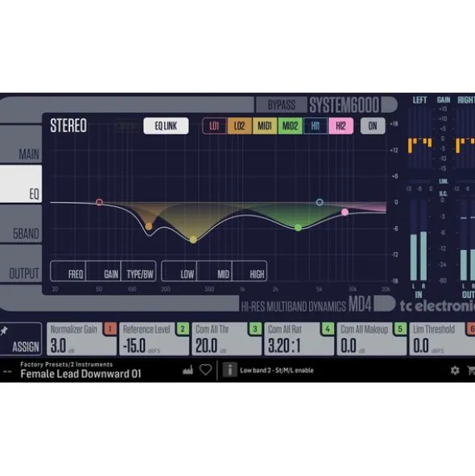This screenshot has height=476, width=475.
Task: Click the two dashes left of preset name
Action: 7,371
